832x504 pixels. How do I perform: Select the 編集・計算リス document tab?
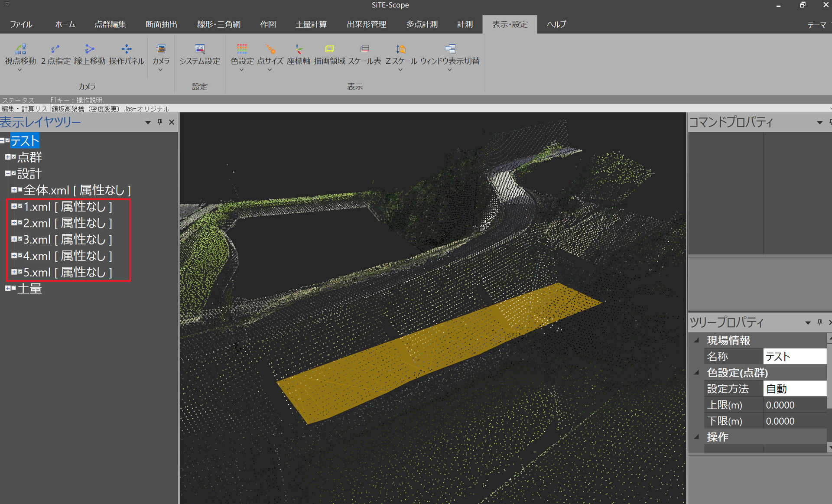24,109
